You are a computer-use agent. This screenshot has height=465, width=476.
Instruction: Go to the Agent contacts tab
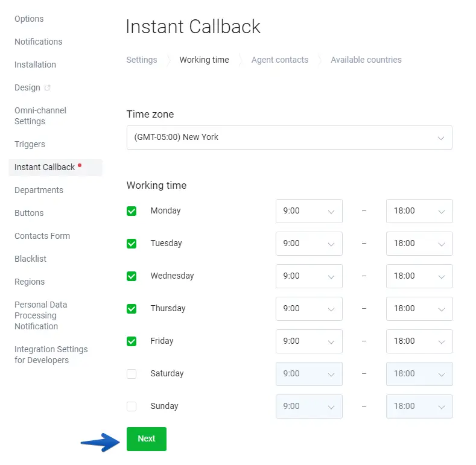pos(279,60)
